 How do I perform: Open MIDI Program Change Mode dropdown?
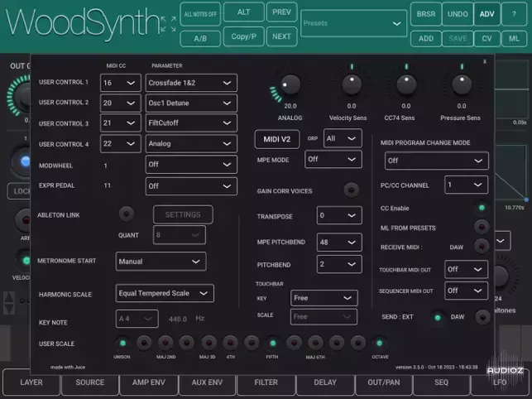pyautogui.click(x=436, y=161)
